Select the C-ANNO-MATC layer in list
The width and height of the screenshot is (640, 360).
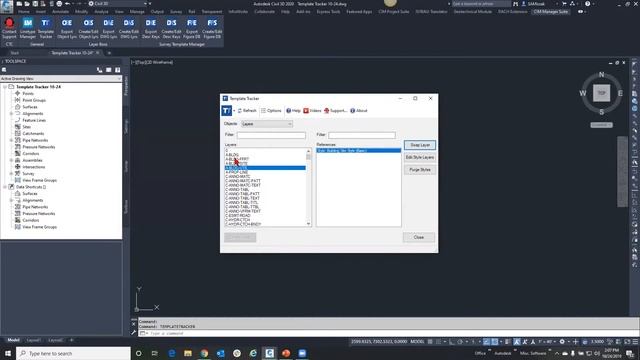click(x=238, y=177)
